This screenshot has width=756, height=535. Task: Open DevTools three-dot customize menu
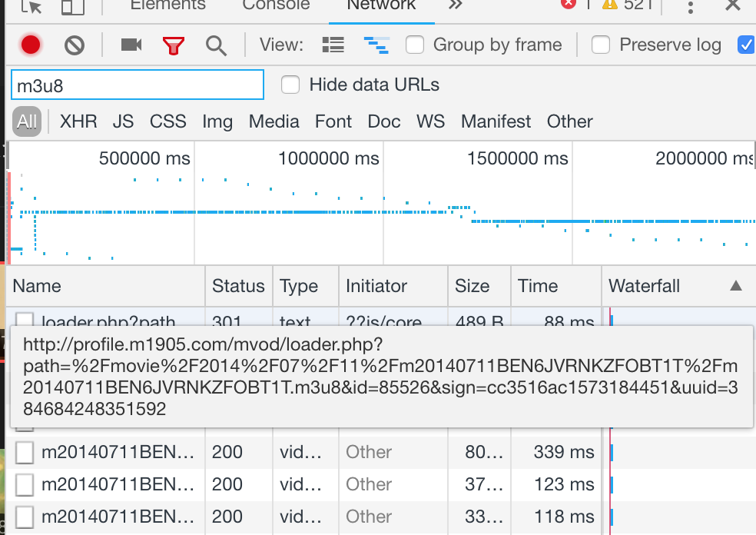tap(691, 7)
